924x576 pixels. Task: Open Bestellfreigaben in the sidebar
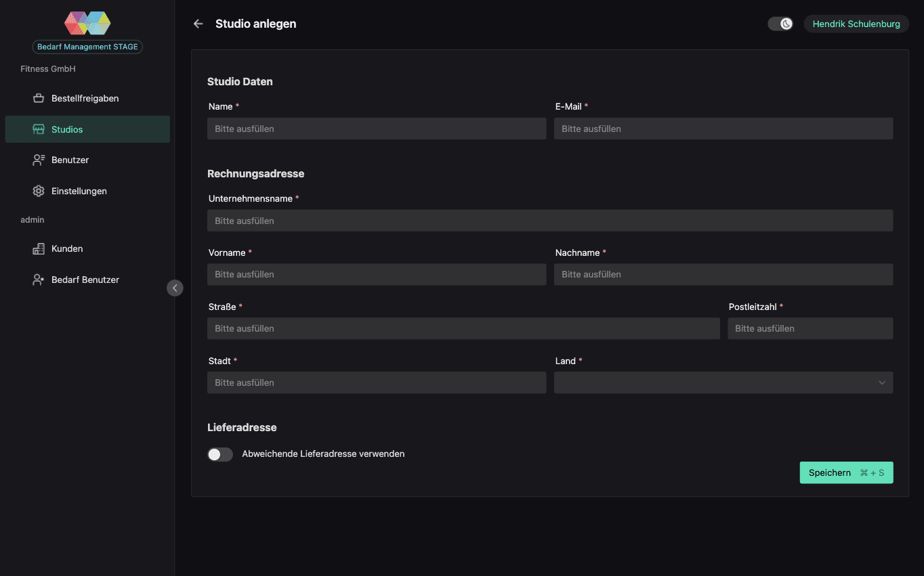(x=87, y=98)
